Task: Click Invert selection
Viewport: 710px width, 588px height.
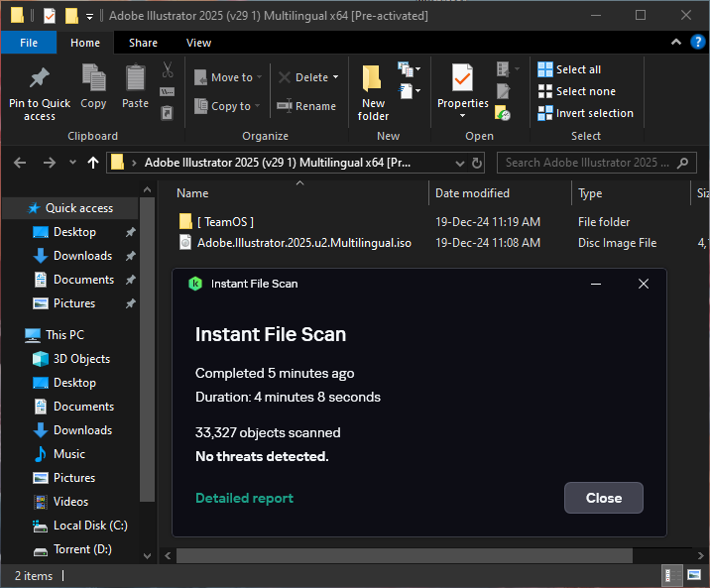Action: (585, 113)
